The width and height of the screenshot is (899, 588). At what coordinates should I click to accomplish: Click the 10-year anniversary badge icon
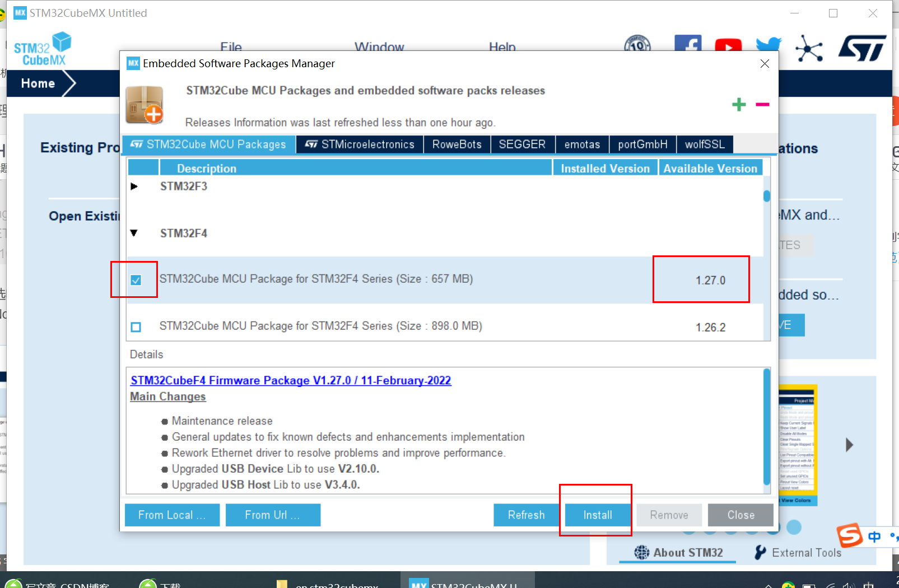click(x=637, y=43)
